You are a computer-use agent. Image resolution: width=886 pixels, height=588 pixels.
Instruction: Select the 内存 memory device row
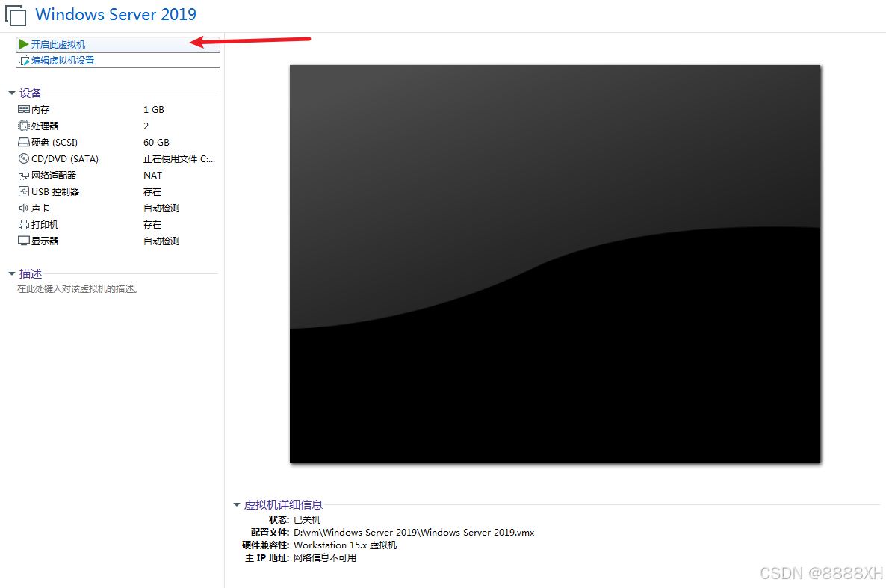(x=117, y=109)
